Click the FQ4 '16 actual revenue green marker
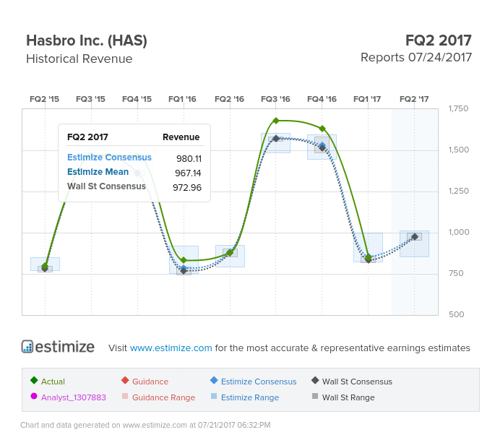 coord(322,129)
